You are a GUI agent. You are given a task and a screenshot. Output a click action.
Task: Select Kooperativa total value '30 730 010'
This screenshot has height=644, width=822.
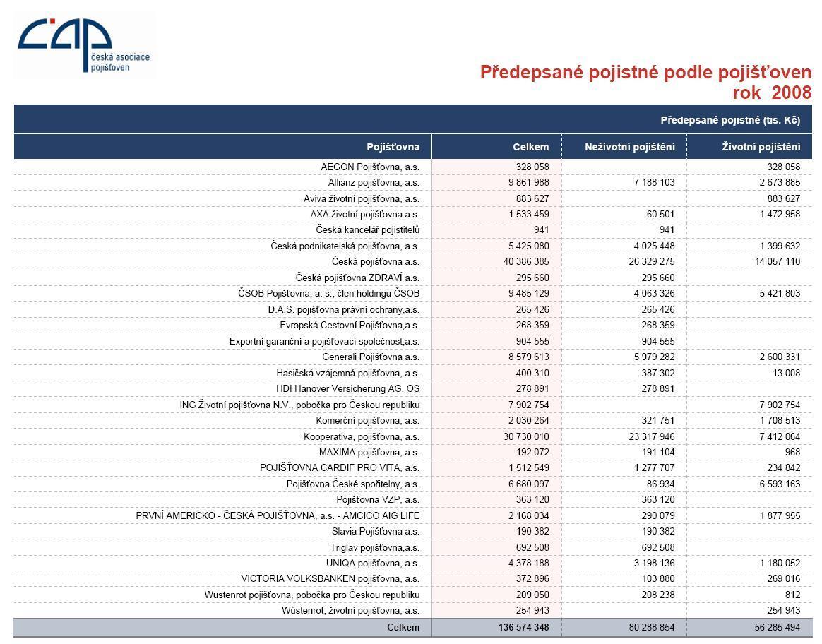tap(526, 436)
